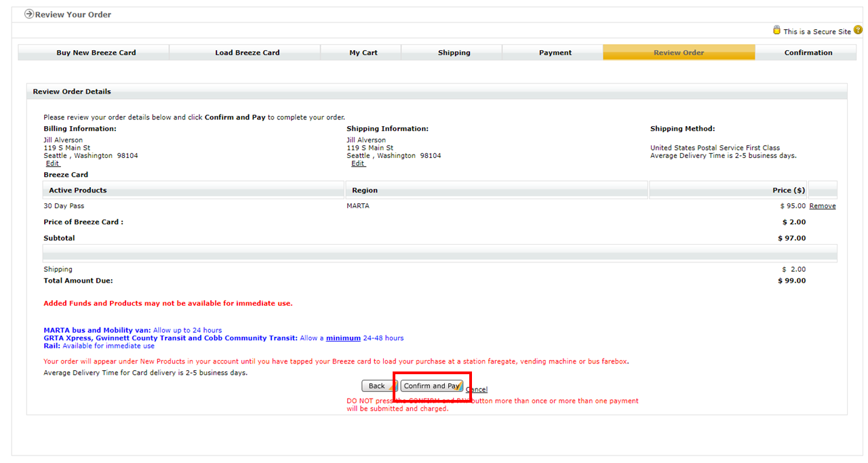Viewport: 868px width, 463px height.
Task: Click the MARTA region cell
Action: [358, 206]
